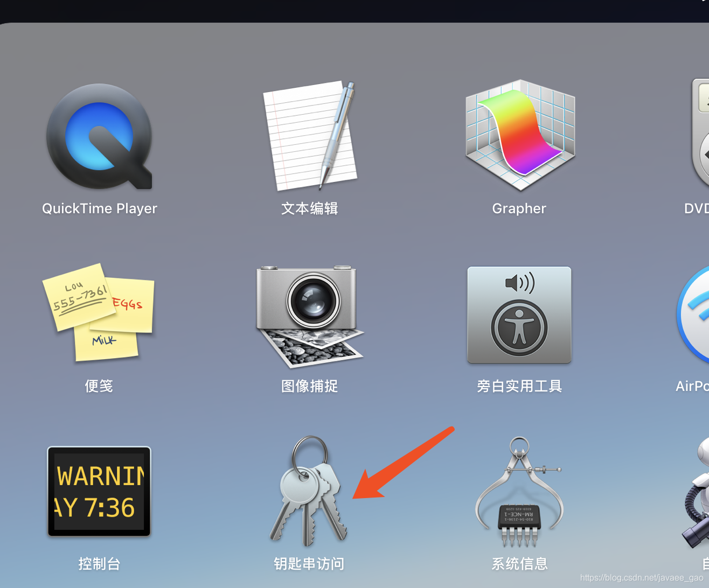Launch the Keychain Access keys icon

click(309, 490)
